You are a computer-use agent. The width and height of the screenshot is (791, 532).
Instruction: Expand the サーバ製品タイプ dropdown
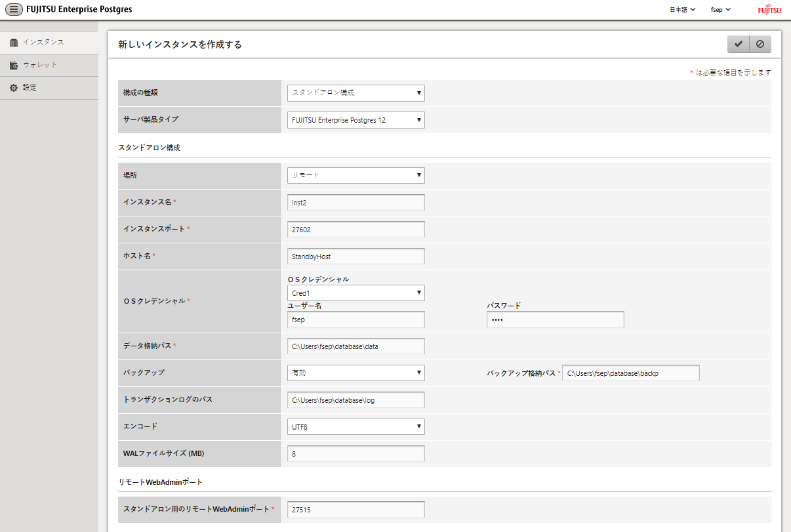(356, 120)
